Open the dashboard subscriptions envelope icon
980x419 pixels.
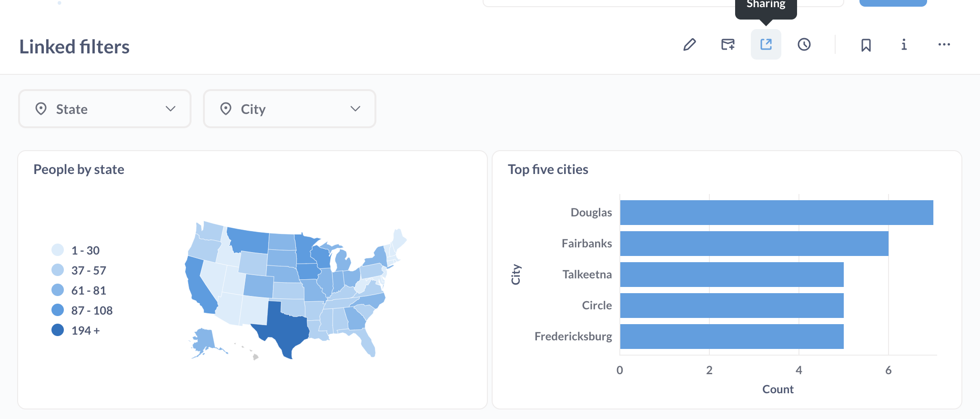(727, 45)
